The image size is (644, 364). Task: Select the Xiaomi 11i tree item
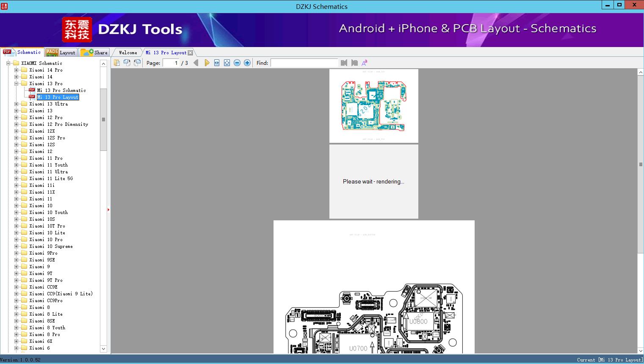42,185
